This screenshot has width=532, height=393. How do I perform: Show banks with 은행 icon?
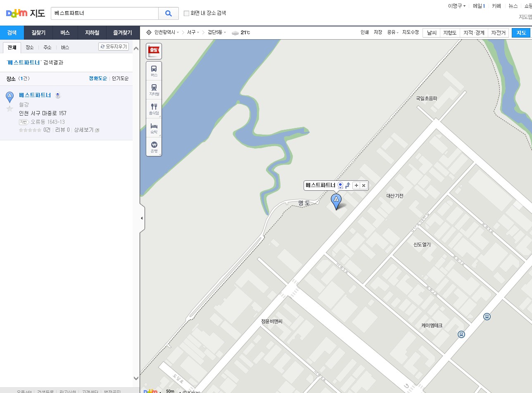(x=154, y=147)
